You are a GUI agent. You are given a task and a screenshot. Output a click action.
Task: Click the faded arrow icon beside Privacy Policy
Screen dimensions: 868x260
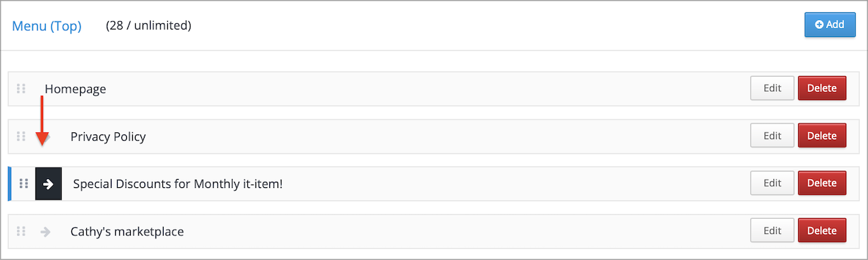coord(45,140)
